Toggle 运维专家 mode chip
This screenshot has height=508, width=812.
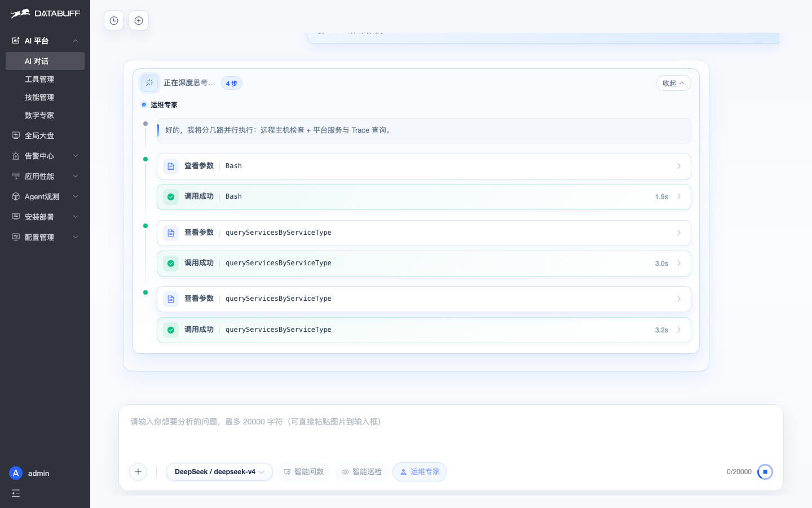420,472
